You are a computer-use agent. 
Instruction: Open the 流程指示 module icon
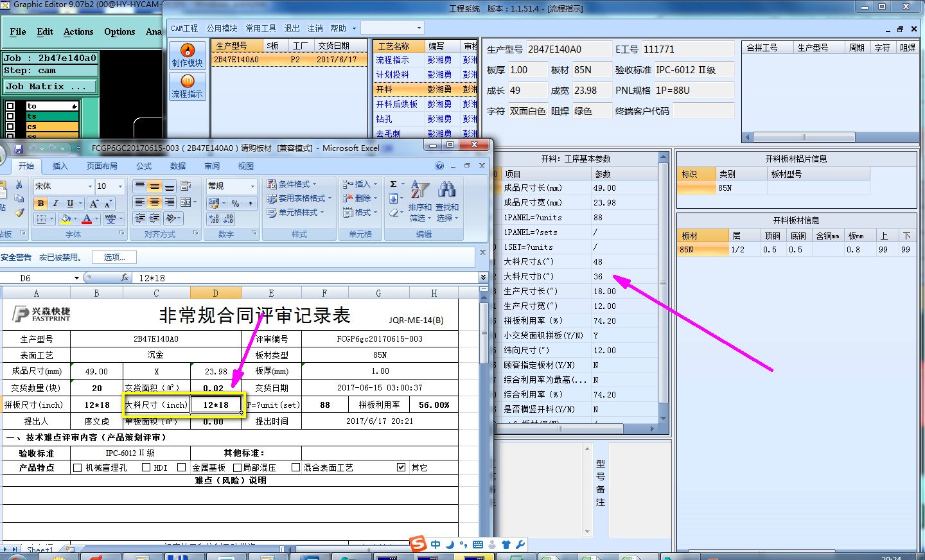[x=187, y=86]
